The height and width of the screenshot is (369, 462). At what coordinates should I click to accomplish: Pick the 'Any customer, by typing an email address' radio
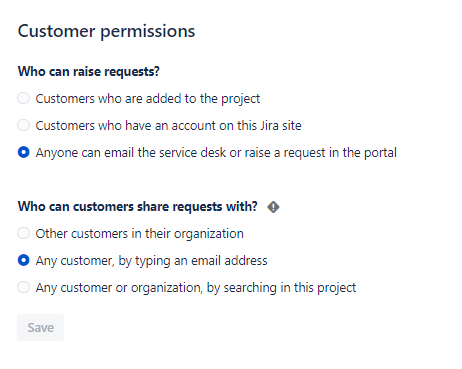point(24,260)
